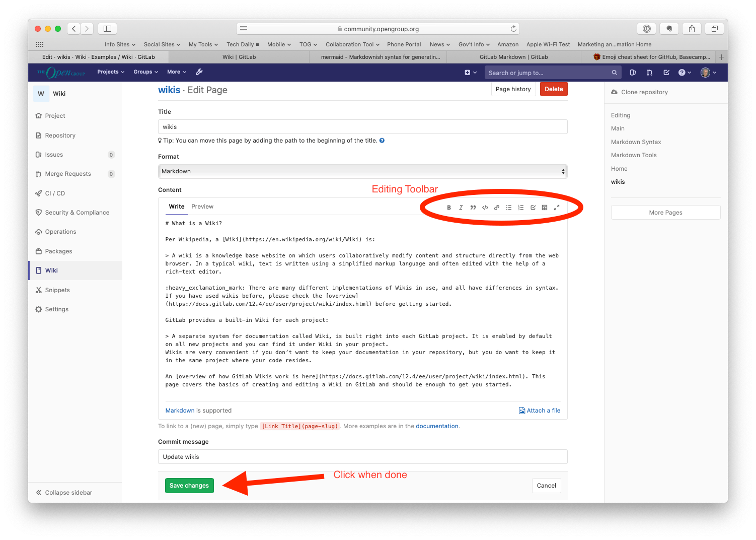Expand the Collaboration Tool bookmarks folder
Viewport: 756px width, 540px height.
[x=352, y=44]
